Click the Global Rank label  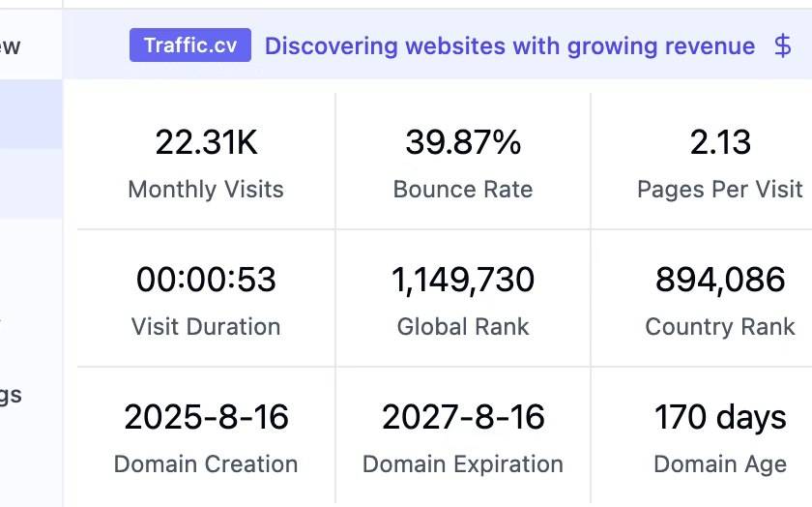(x=463, y=327)
